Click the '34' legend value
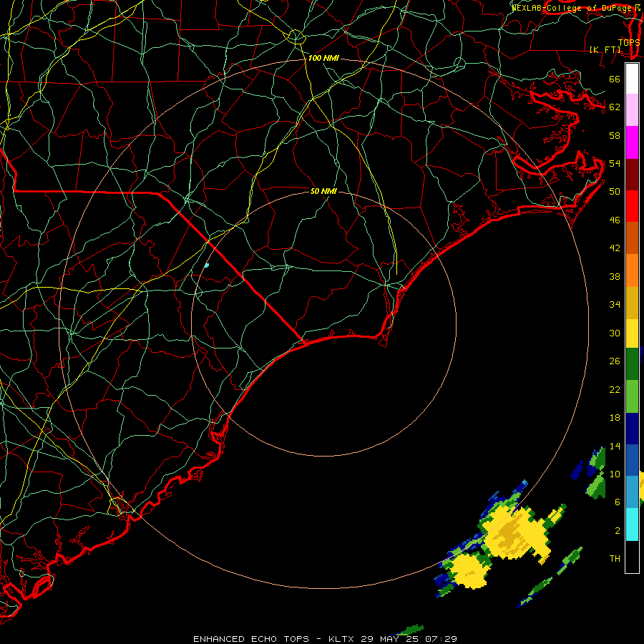644x644 pixels. coord(615,305)
